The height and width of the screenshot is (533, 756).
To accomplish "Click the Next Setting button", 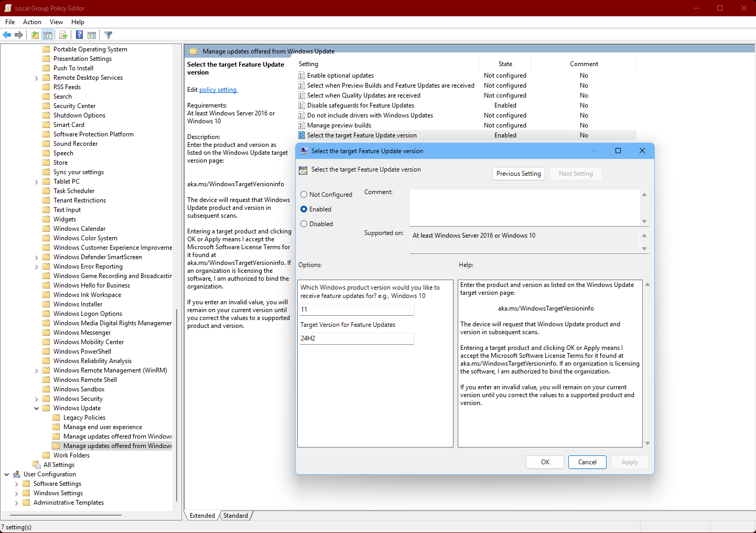I will pyautogui.click(x=576, y=174).
